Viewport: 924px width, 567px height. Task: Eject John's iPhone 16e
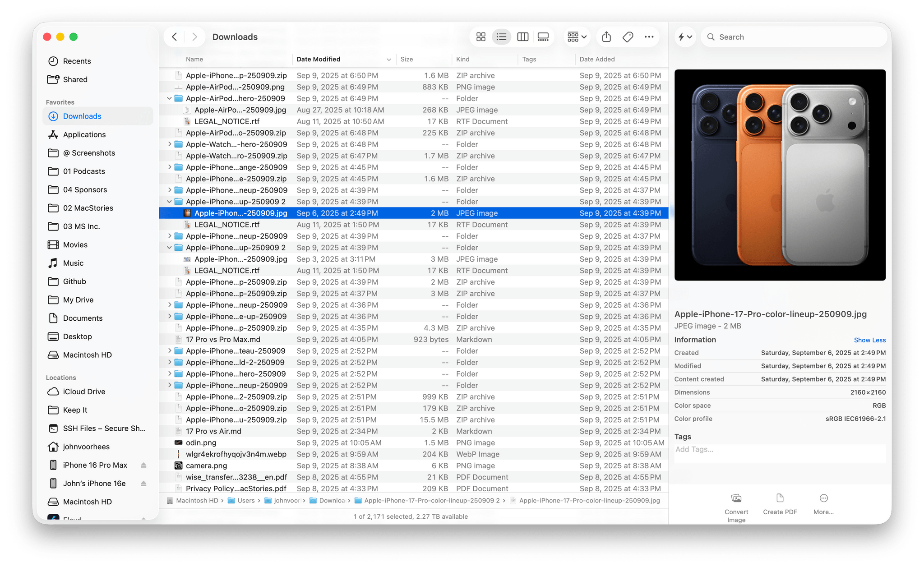click(143, 484)
